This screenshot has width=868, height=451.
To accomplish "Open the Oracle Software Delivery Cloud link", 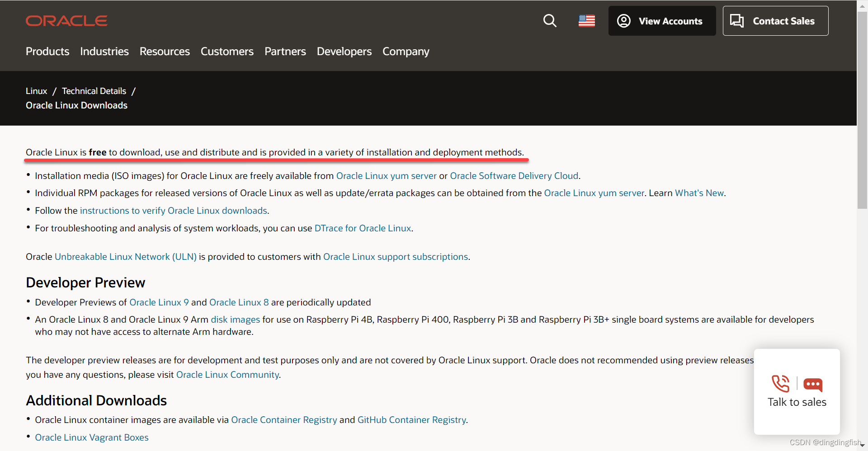I will (x=514, y=176).
